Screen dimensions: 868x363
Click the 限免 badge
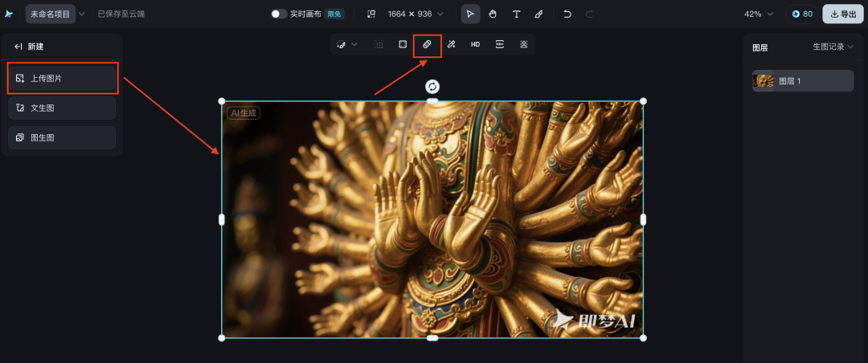pyautogui.click(x=334, y=14)
